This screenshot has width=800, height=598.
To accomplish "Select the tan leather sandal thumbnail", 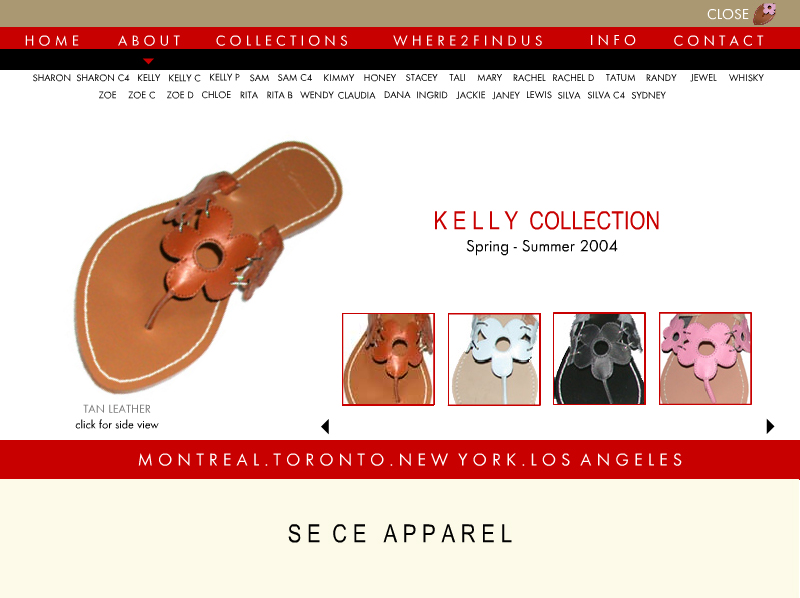I will coord(388,359).
